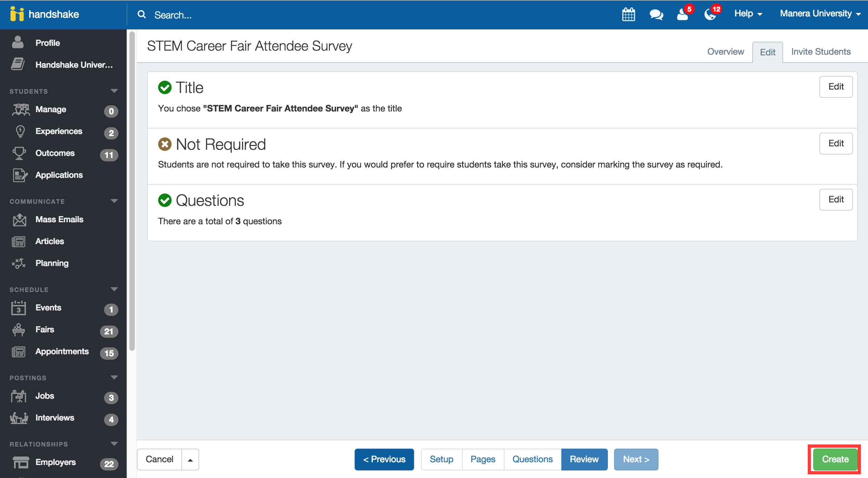868x478 pixels.
Task: Select the Appointments icon in sidebar
Action: [18, 351]
